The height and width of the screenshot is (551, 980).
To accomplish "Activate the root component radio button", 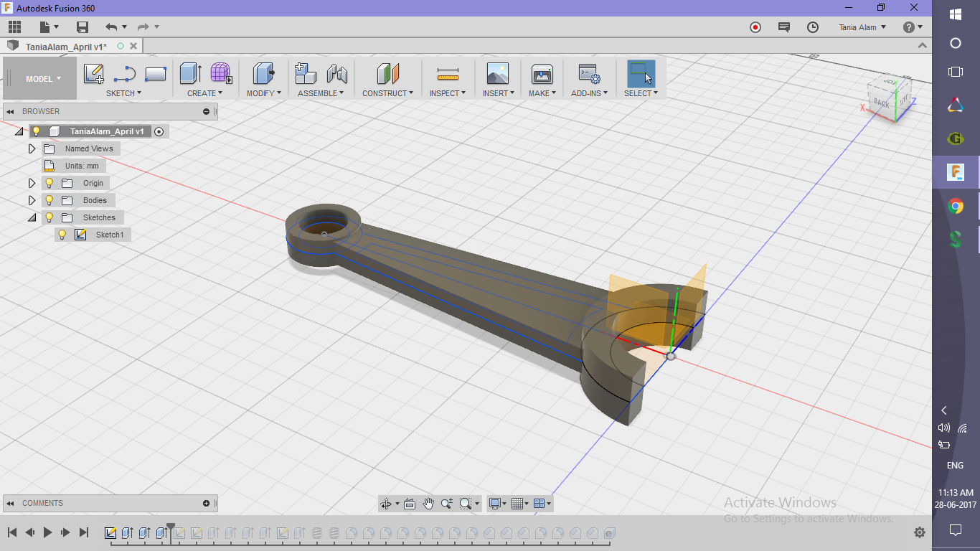I will pyautogui.click(x=159, y=131).
